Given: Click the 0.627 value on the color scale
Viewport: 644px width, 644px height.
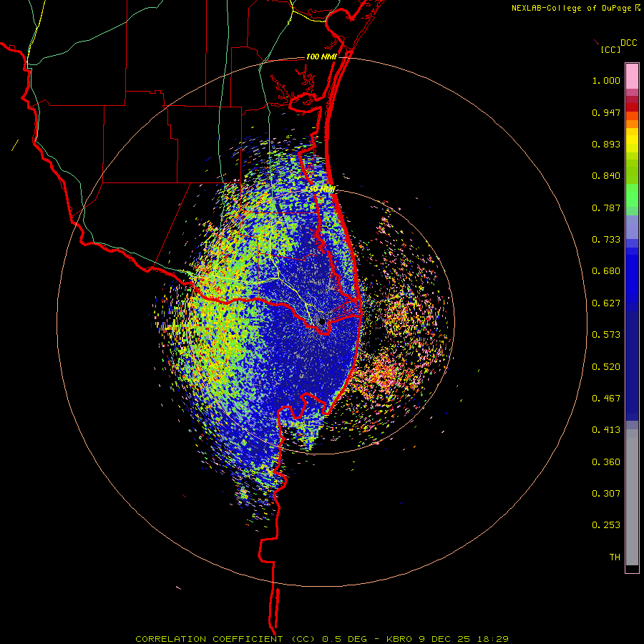Looking at the screenshot, I should coord(606,303).
